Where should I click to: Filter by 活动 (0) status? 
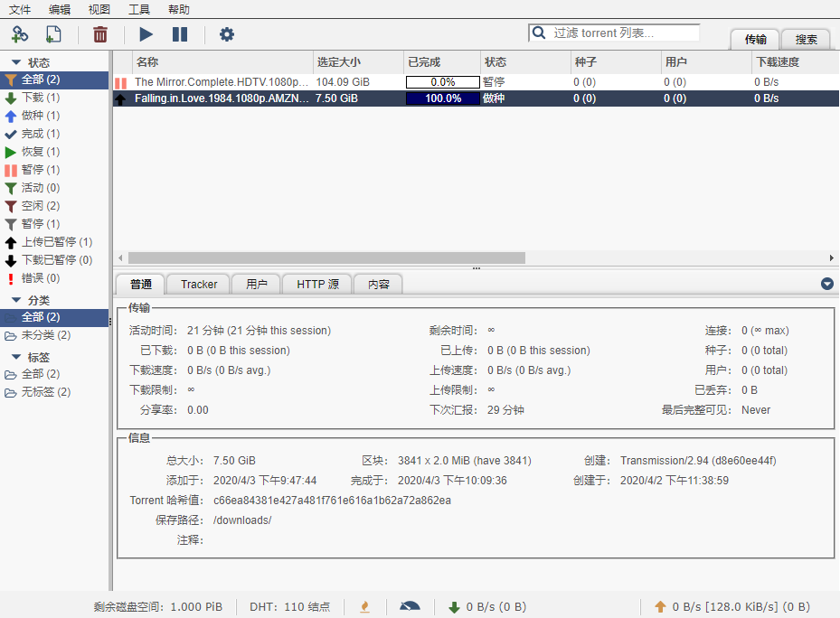(54, 188)
